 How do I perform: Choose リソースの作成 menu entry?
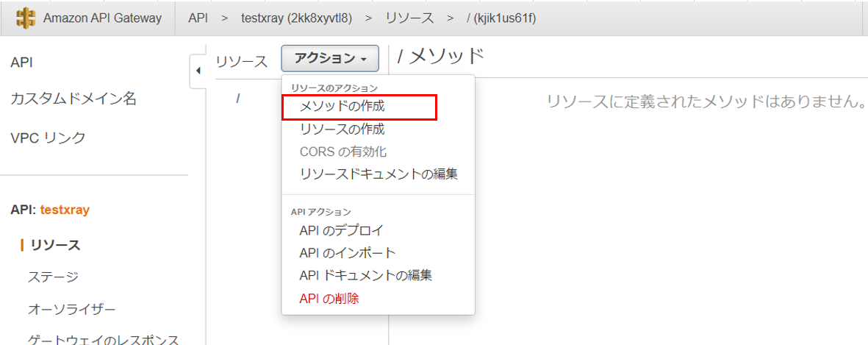click(x=342, y=129)
